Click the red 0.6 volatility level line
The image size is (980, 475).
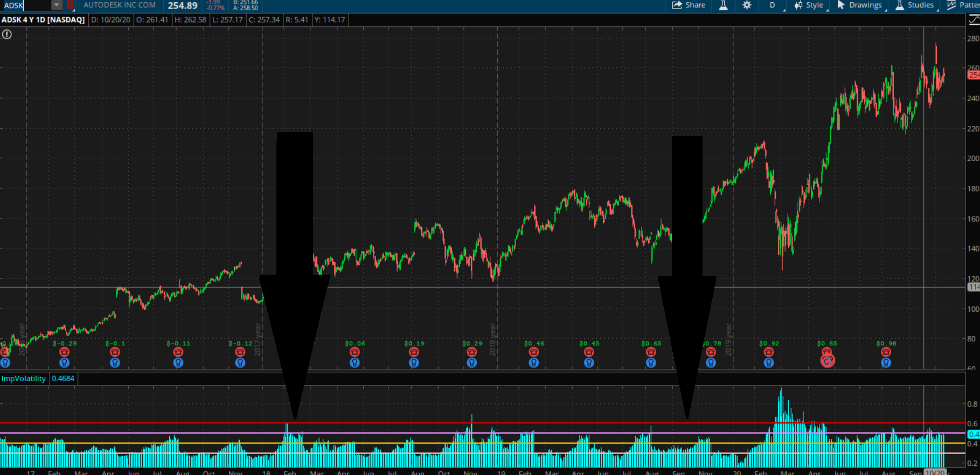click(162, 423)
